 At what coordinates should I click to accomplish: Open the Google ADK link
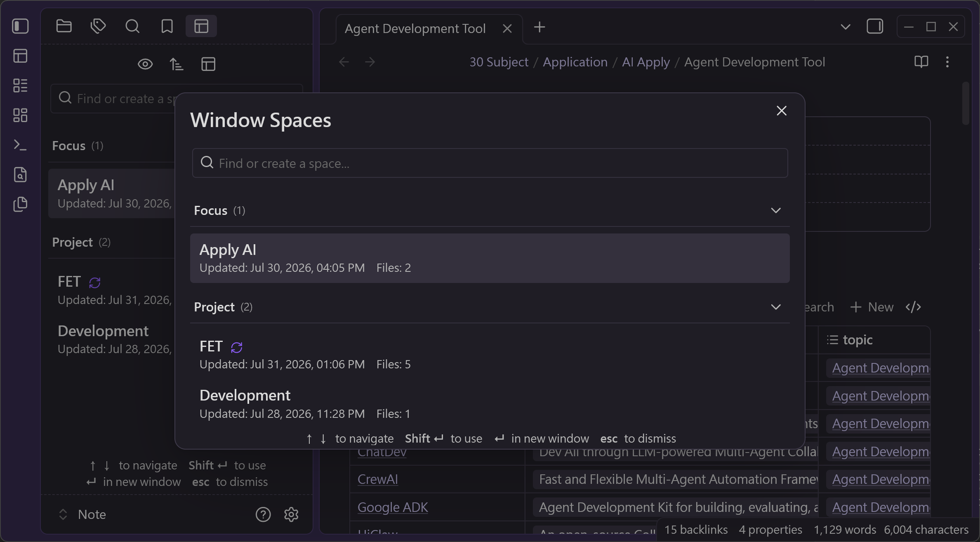pos(393,507)
